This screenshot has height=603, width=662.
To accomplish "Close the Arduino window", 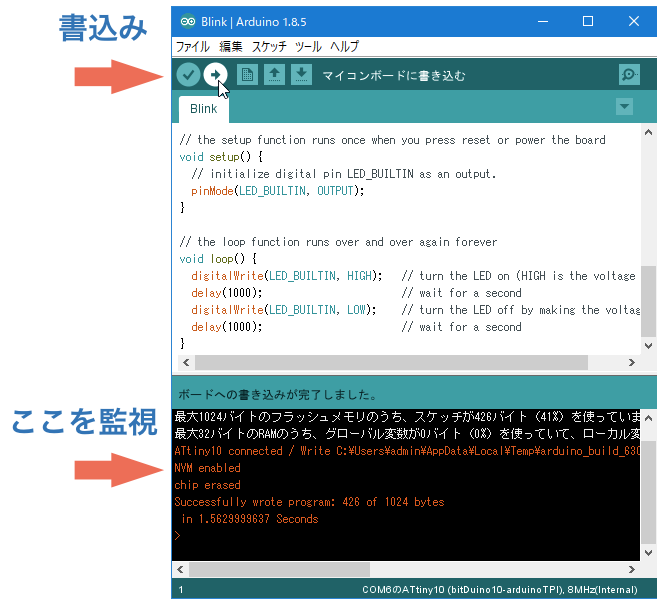I will (x=634, y=21).
